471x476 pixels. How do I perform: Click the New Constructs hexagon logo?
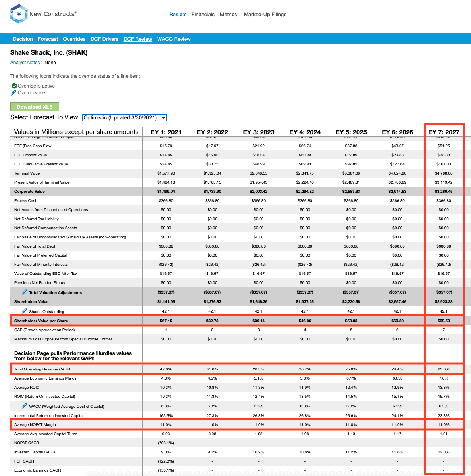coord(19,14)
